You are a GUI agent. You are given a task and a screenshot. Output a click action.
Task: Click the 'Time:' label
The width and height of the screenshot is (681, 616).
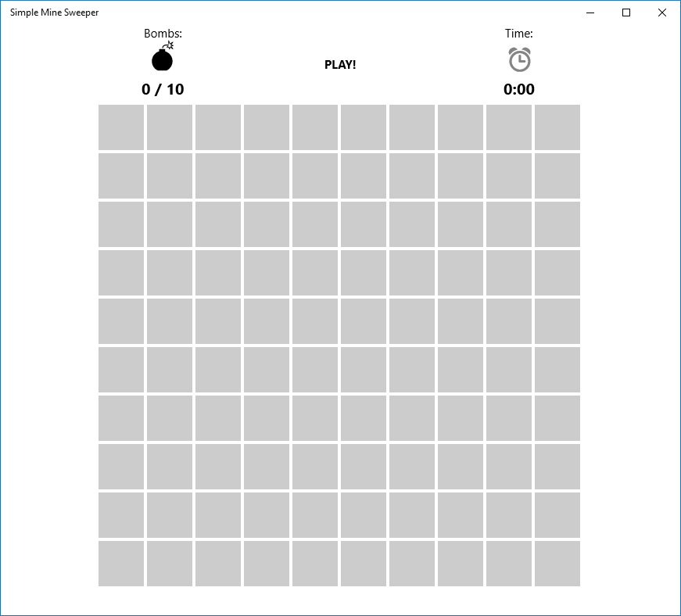519,34
